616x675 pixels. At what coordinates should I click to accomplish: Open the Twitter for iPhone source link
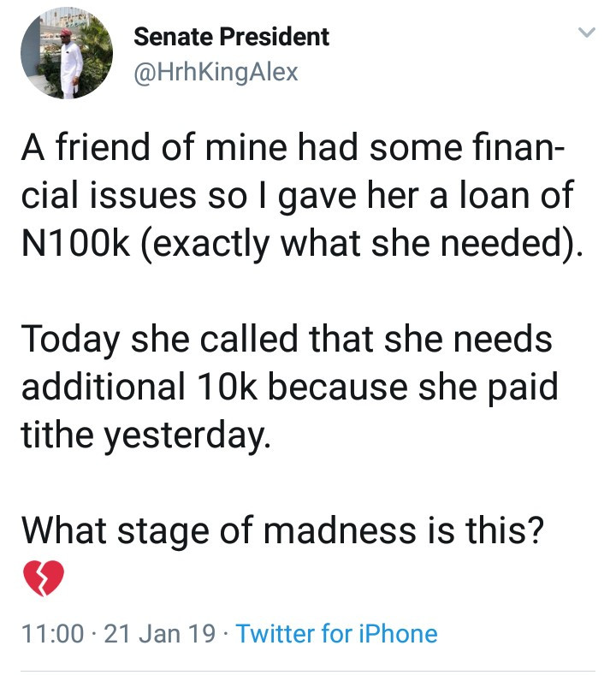336,634
